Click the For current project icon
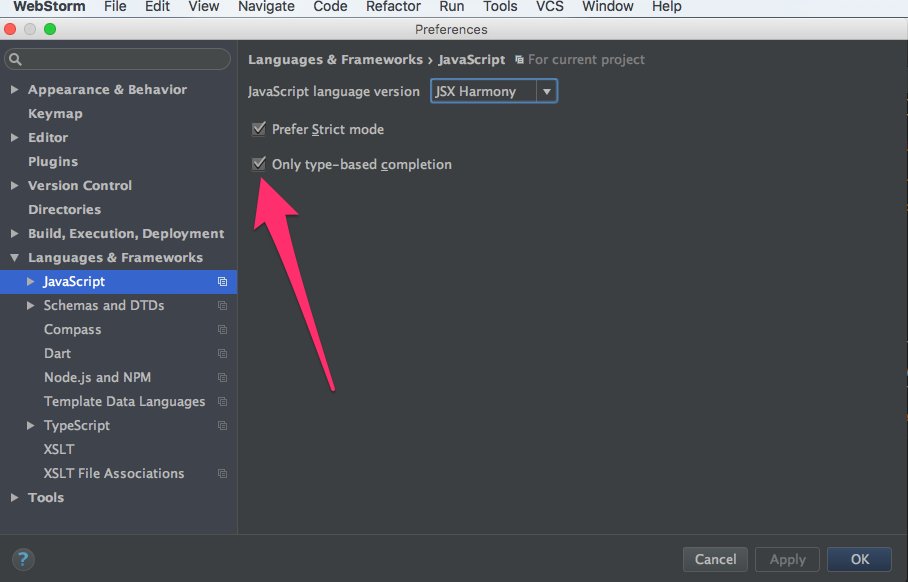The height and width of the screenshot is (582, 908). 519,60
